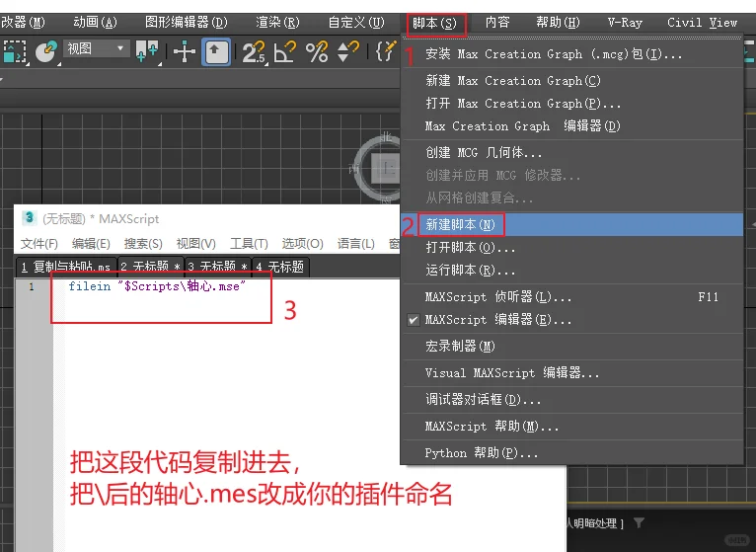Screen dimensions: 756x552
Task: Open Python 帮助(P)
Action: coord(571,452)
